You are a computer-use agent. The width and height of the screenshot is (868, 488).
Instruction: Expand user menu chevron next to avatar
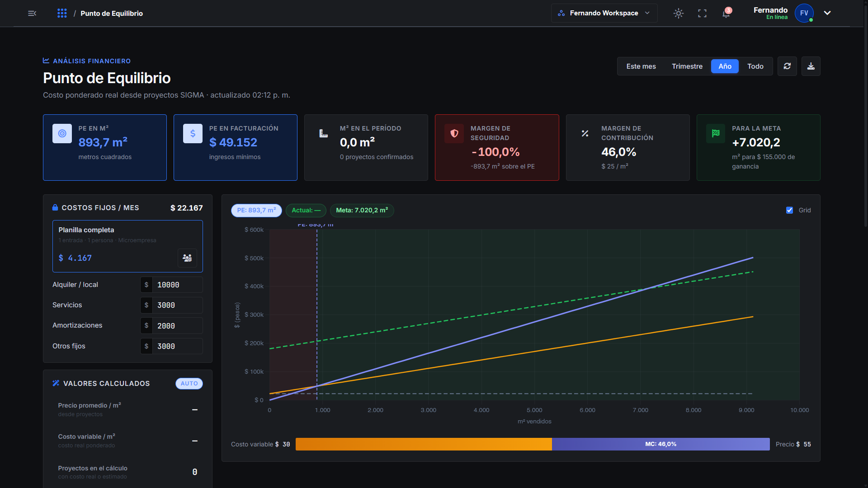pyautogui.click(x=827, y=13)
